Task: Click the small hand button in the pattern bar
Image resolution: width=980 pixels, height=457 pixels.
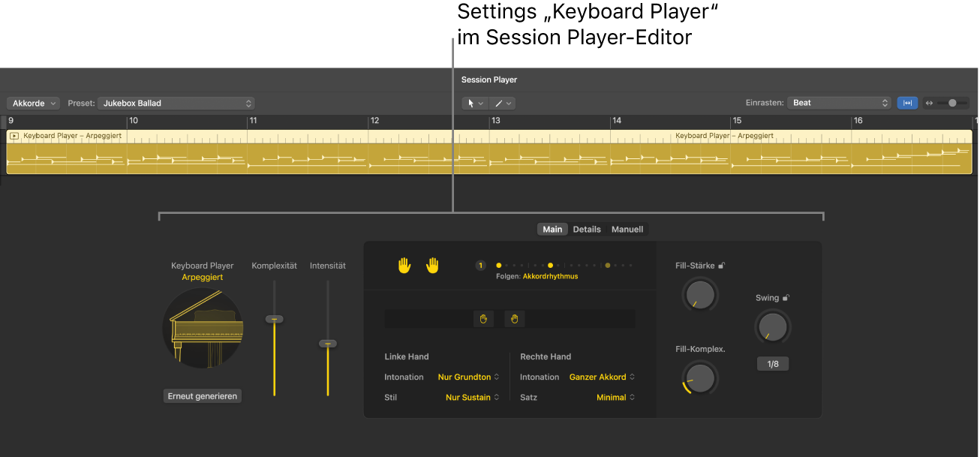Action: pyautogui.click(x=484, y=318)
